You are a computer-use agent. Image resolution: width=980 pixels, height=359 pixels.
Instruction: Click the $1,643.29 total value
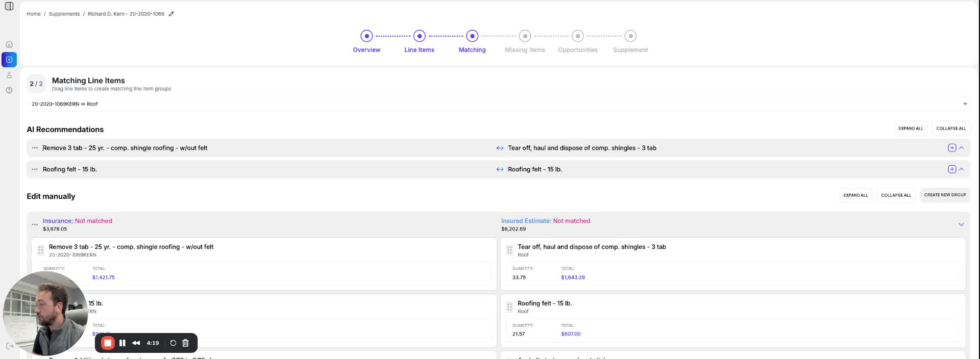click(573, 277)
